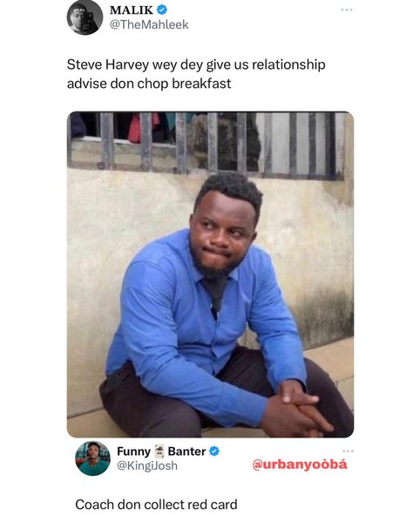Open the attached photo of the man in blue shirt

(x=210, y=275)
